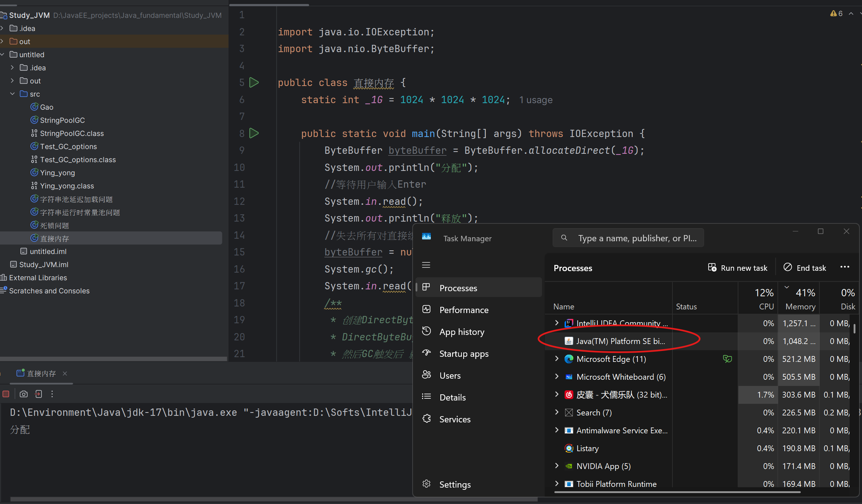Open StringPoolGC class in project tree

click(x=62, y=120)
